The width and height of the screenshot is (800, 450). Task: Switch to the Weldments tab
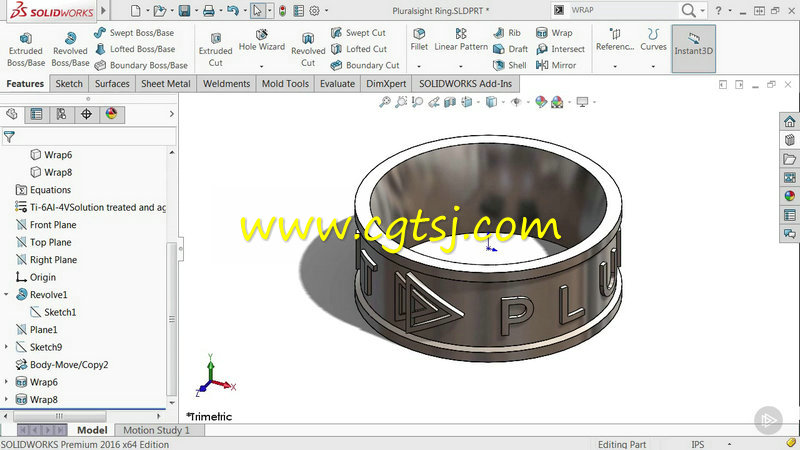point(227,84)
